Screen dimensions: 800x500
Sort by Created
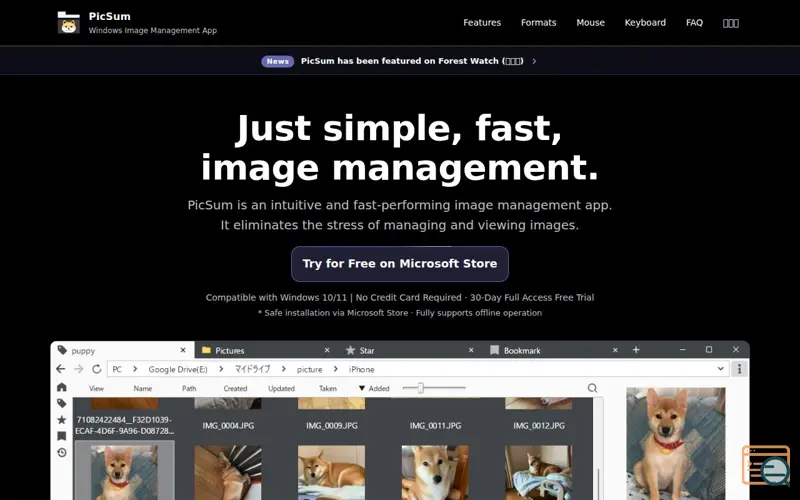click(x=235, y=388)
